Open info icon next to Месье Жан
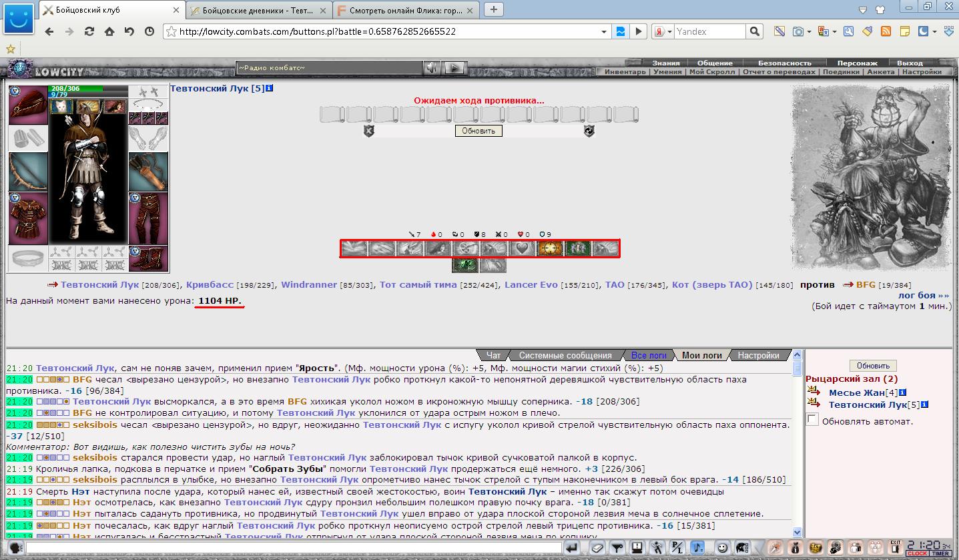Screen dimensions: 959x560 click(902, 392)
